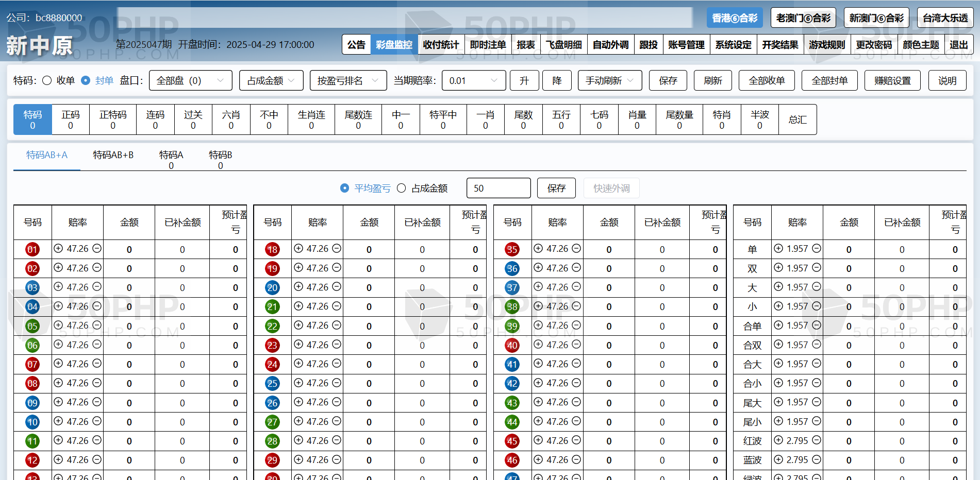Open the 手动刷新 refresh dropdown
The image size is (980, 480).
609,81
